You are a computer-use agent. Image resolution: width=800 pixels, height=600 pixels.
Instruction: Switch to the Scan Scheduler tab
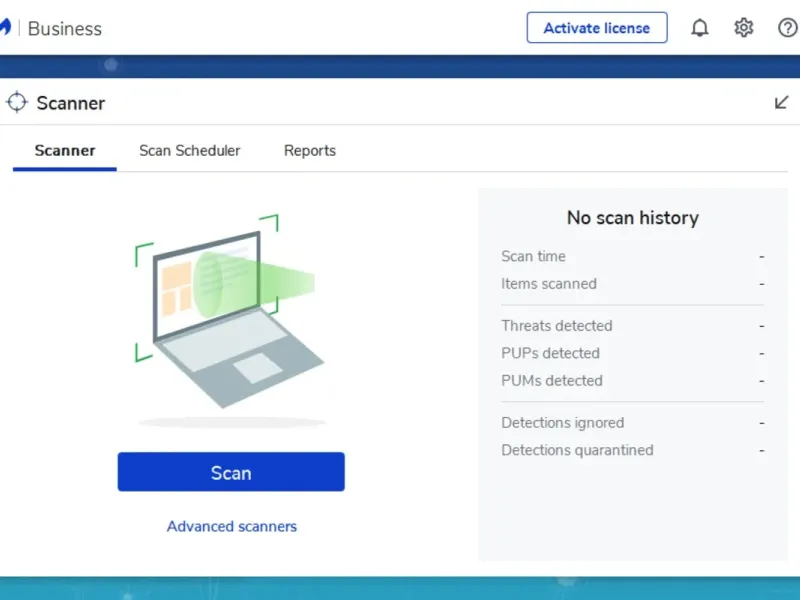[x=189, y=151]
